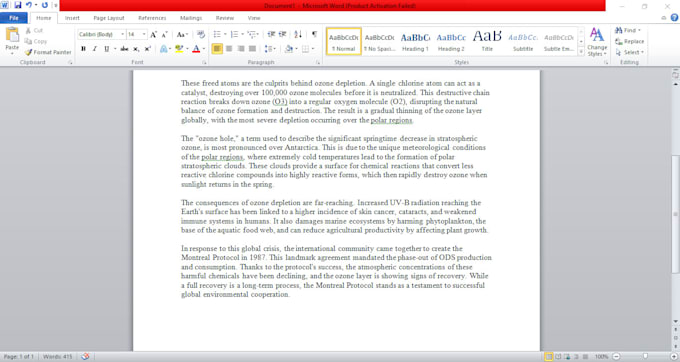
Task: Click the Format Painter brush
Action: point(28,52)
